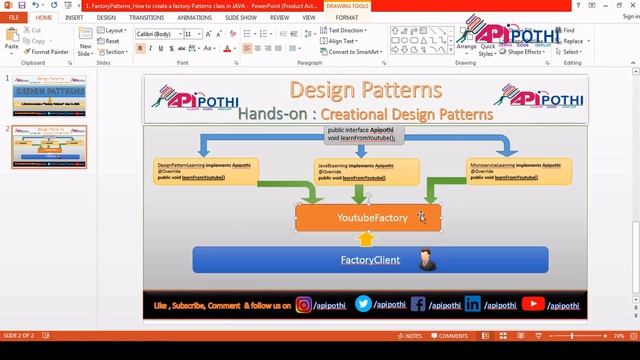
Task: Click the zoom slider handle
Action: pos(572,336)
